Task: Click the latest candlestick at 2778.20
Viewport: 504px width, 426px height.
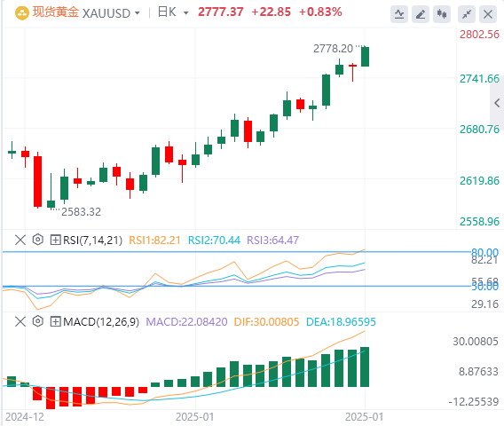Action: tap(365, 57)
